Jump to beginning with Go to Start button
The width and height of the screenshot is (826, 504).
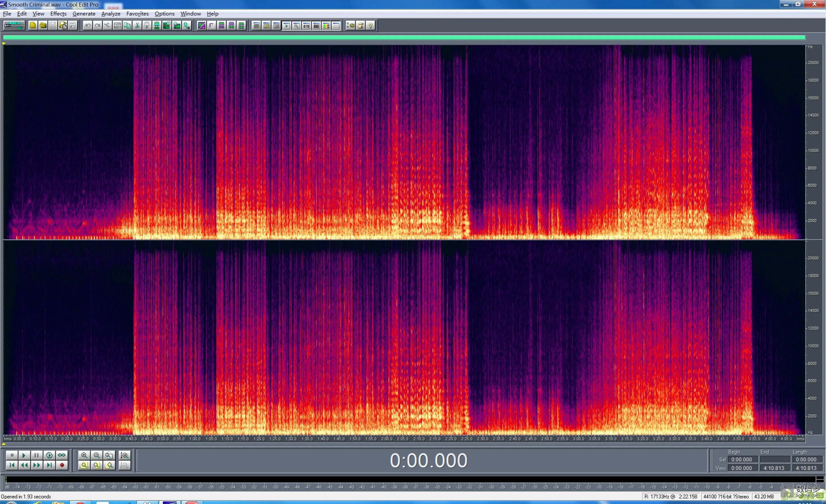click(12, 465)
